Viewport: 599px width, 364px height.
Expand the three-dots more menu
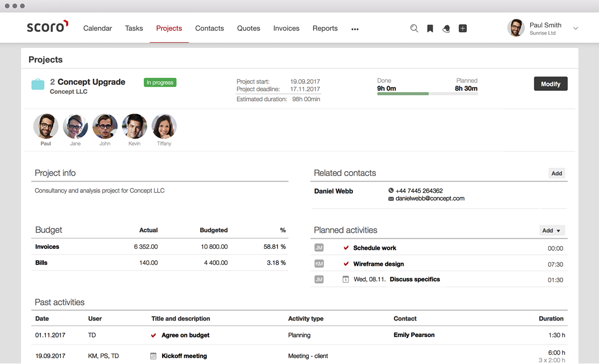point(355,29)
